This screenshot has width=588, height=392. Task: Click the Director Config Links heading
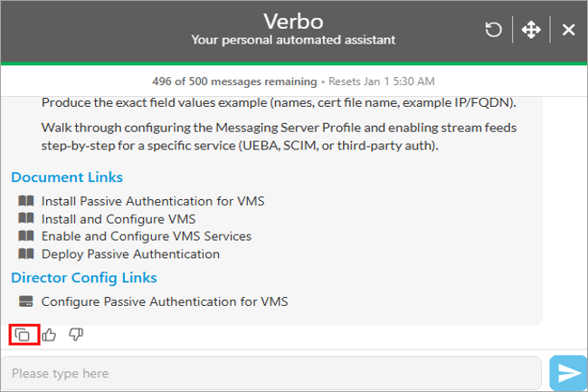[x=84, y=278]
